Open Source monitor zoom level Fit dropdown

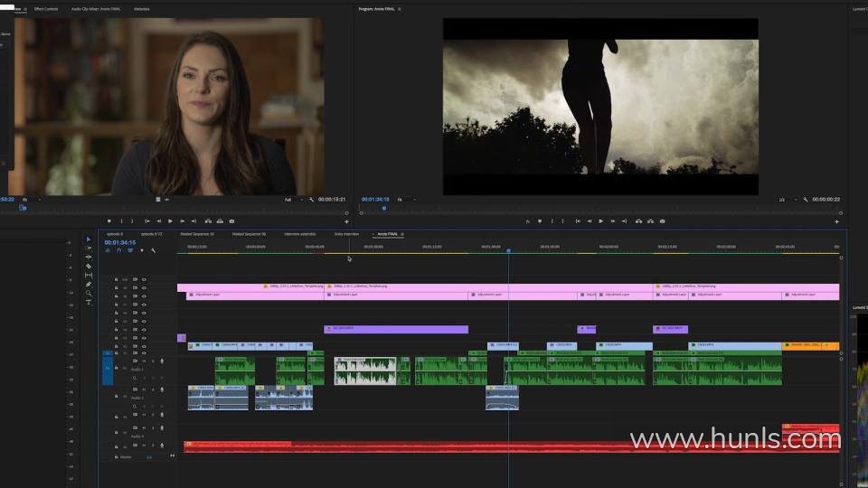pyautogui.click(x=31, y=200)
